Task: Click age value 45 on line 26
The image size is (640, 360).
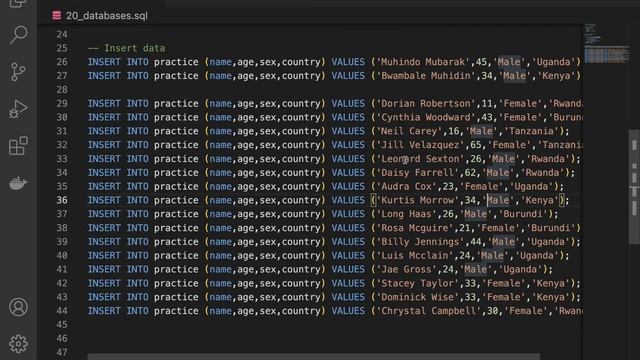Action: (x=481, y=62)
